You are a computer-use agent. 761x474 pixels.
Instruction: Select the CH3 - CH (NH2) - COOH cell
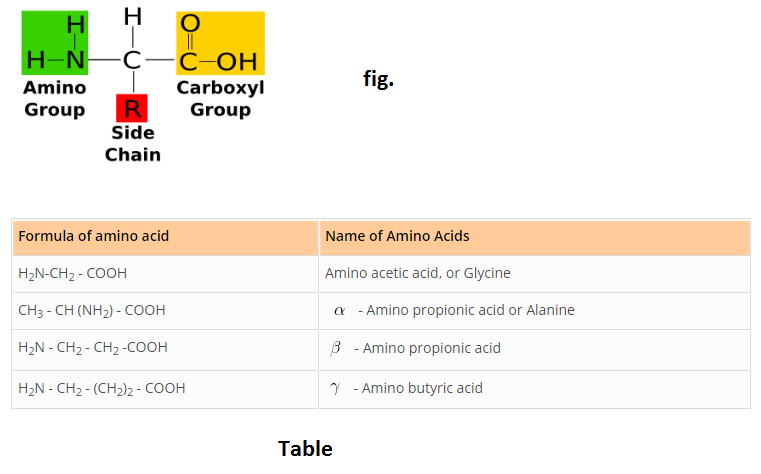92,310
